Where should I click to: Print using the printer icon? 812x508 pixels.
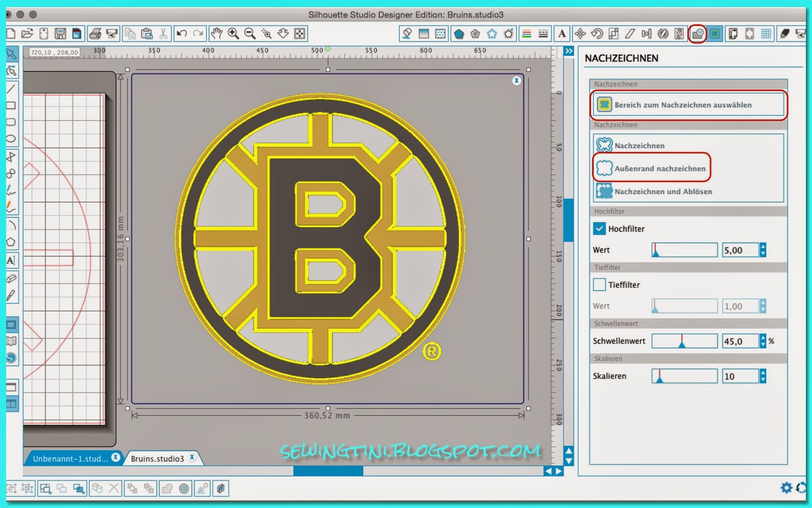[x=95, y=34]
